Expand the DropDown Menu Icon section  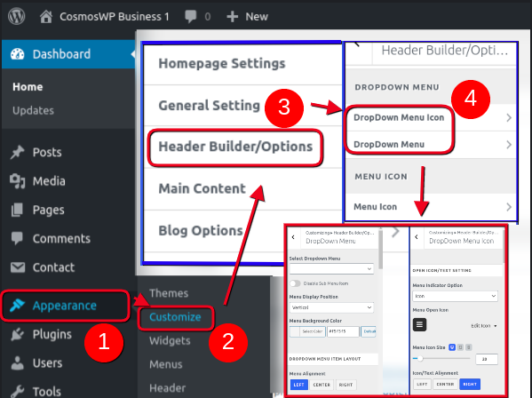pyautogui.click(x=431, y=118)
